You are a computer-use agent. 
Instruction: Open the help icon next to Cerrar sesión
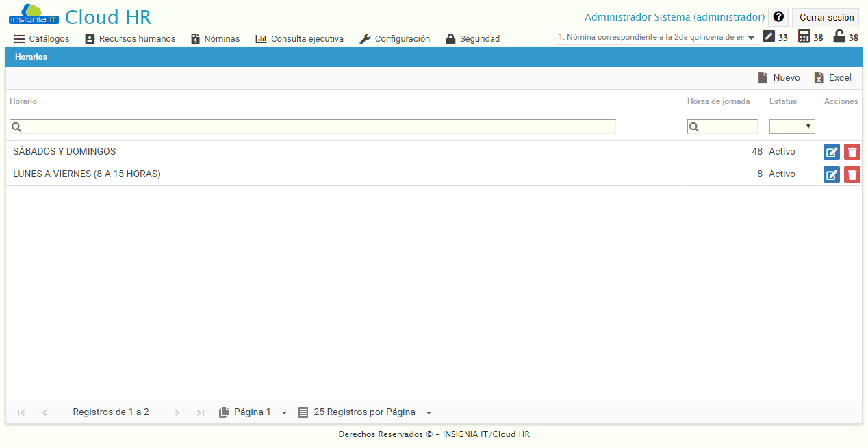point(778,16)
